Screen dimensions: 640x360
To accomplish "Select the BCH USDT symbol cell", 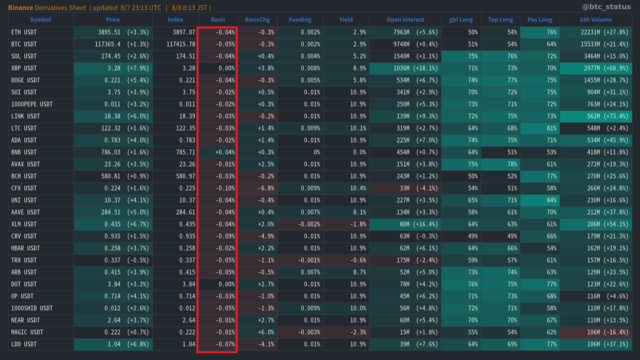I will [x=41, y=176].
